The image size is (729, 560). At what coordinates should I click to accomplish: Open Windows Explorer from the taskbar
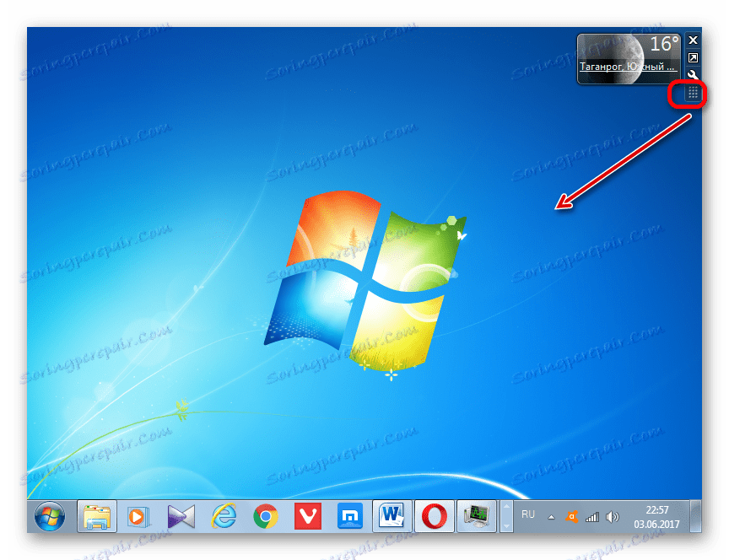pos(97,516)
